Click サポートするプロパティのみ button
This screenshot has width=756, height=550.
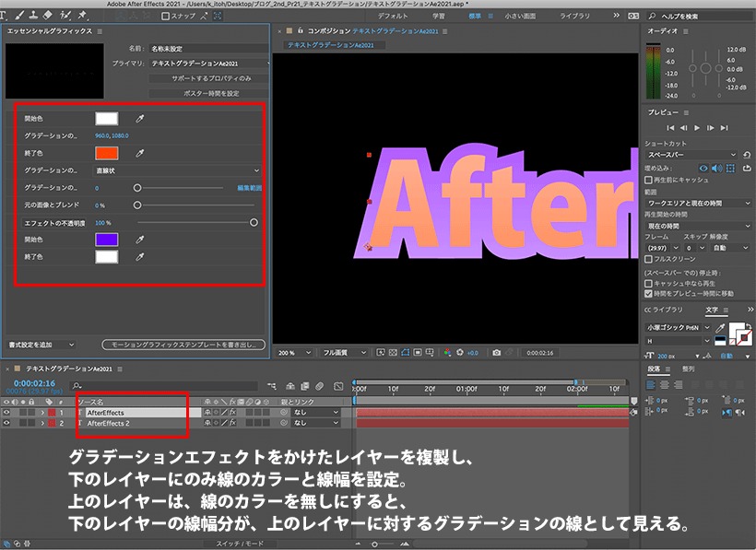(x=208, y=78)
